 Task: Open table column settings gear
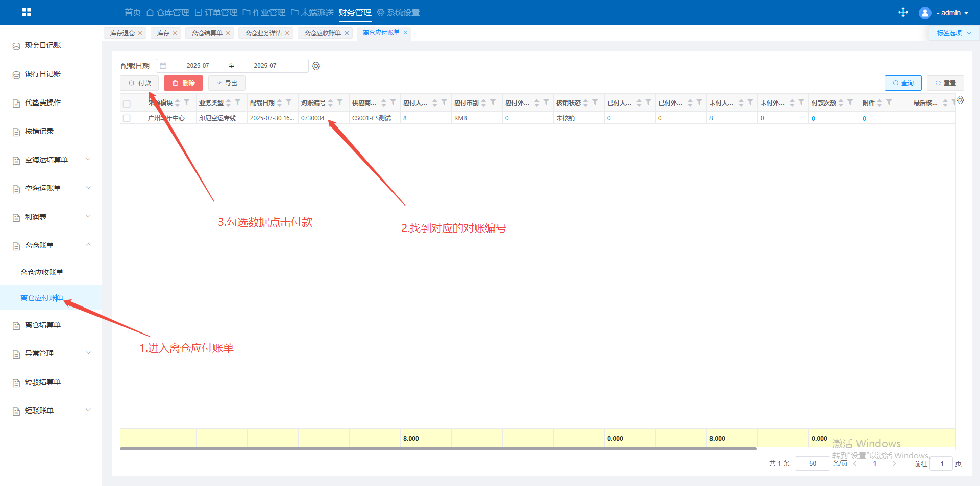[960, 100]
